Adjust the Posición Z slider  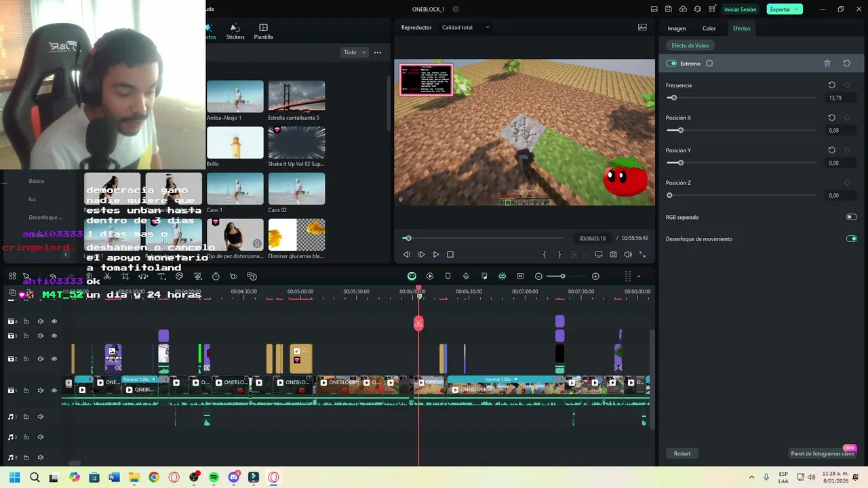741,195
